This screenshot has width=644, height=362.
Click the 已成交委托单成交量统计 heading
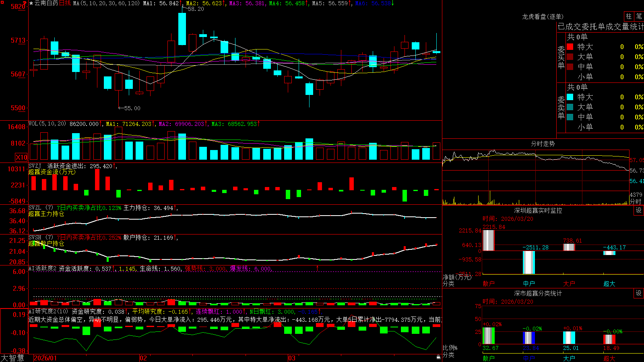point(600,27)
